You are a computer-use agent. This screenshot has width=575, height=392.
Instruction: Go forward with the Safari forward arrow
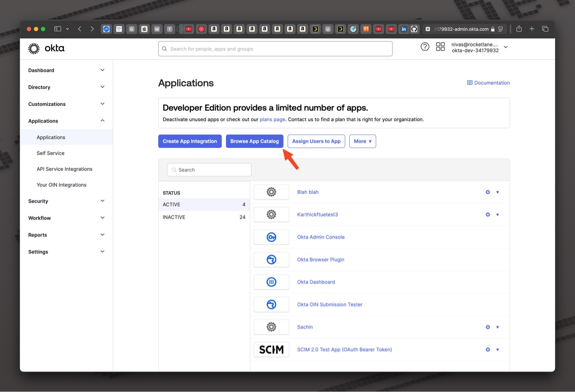point(92,29)
